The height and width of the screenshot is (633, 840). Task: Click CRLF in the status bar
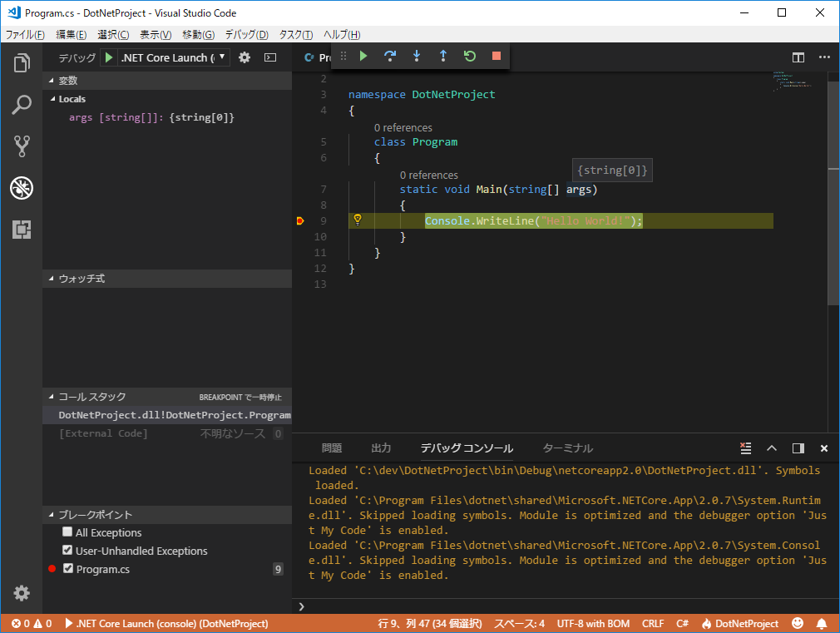point(653,623)
